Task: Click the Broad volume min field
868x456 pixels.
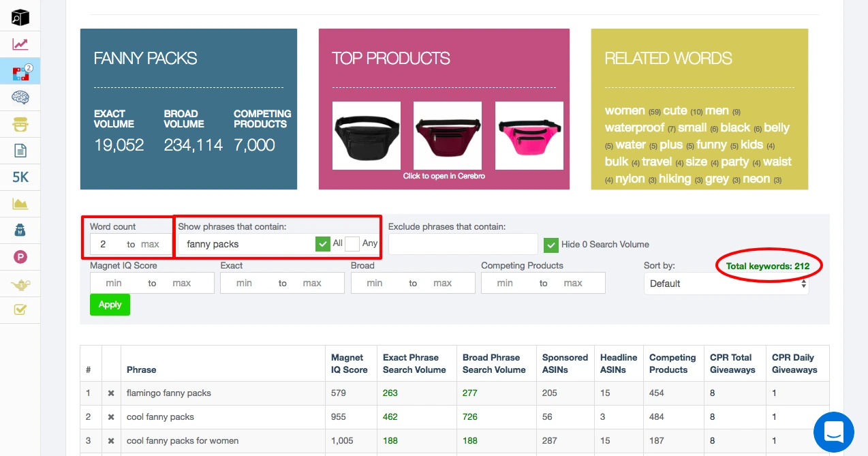Action: (375, 283)
